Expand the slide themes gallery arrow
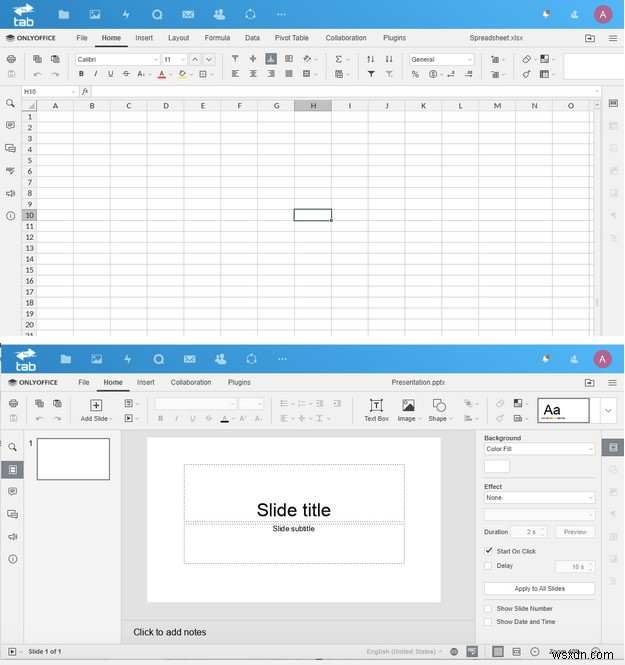The height and width of the screenshot is (665, 625). click(x=608, y=411)
